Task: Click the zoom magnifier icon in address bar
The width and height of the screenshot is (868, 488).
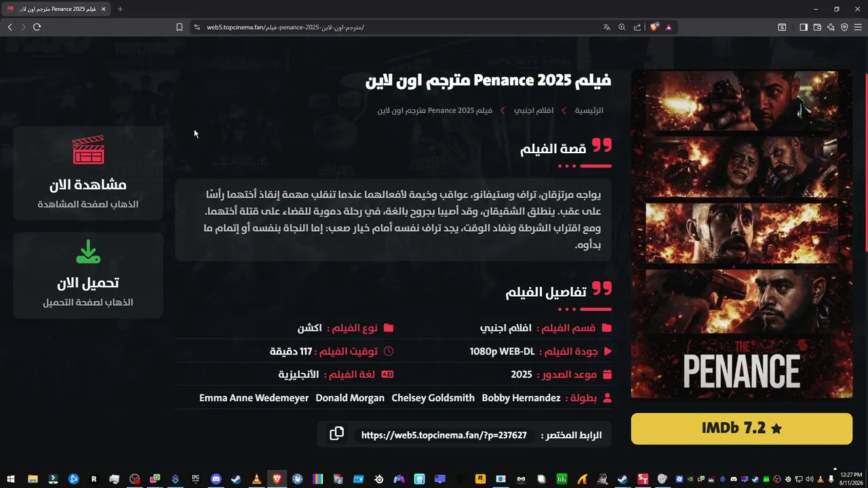Action: pos(622,27)
